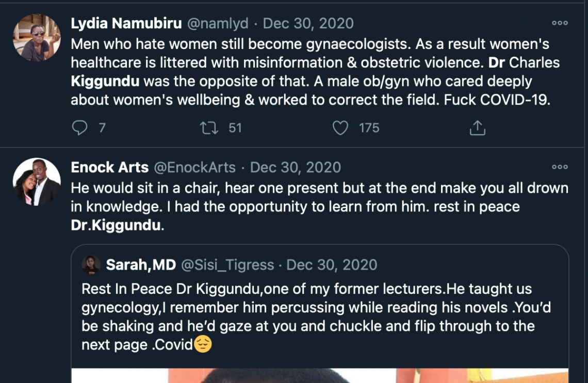Open Lydia Namubiru's profile picture
Viewport: 588px width, 383px height.
(37, 38)
